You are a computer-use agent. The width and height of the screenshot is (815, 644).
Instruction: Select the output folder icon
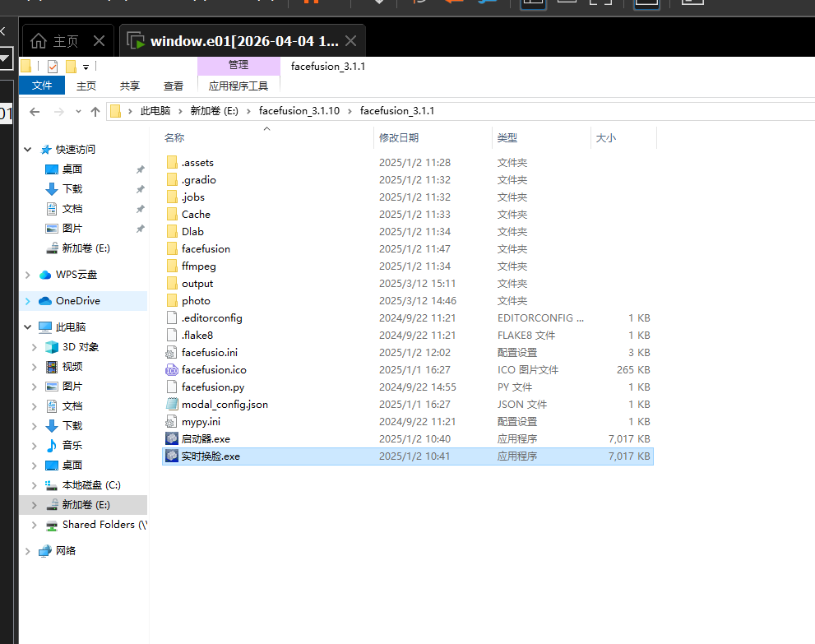click(x=172, y=283)
